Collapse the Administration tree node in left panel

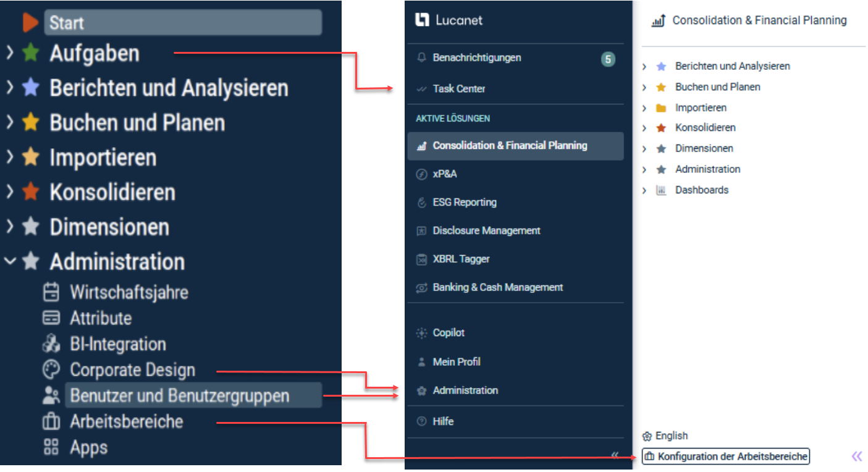click(x=10, y=261)
